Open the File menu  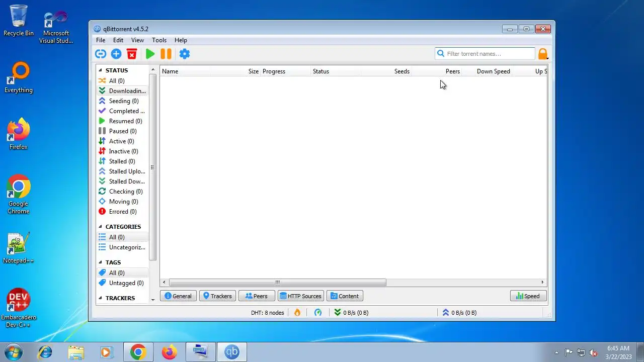click(x=101, y=40)
